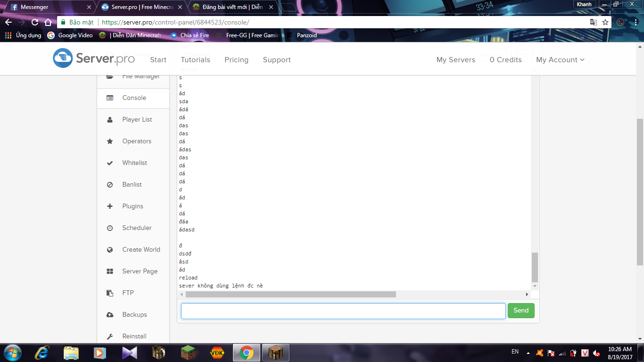Viewport: 644px width, 362px height.
Task: Open the Chrome three-dot menu
Action: [x=635, y=22]
